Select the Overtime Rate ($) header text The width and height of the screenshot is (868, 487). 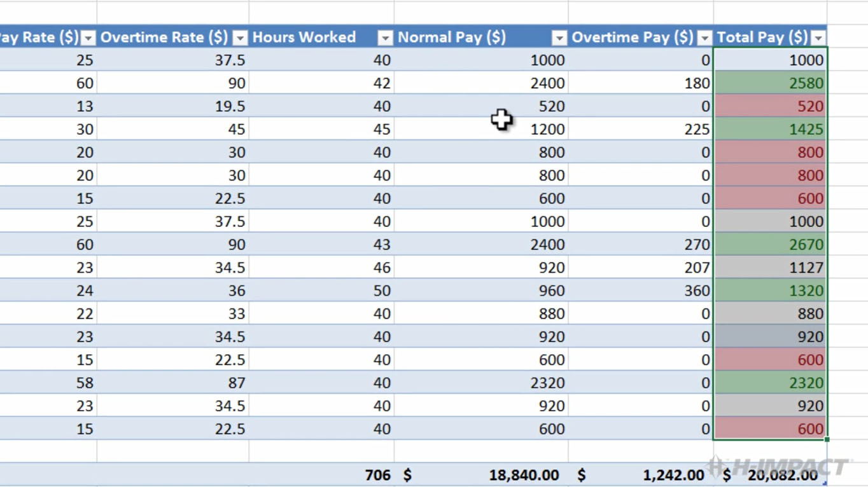[164, 38]
